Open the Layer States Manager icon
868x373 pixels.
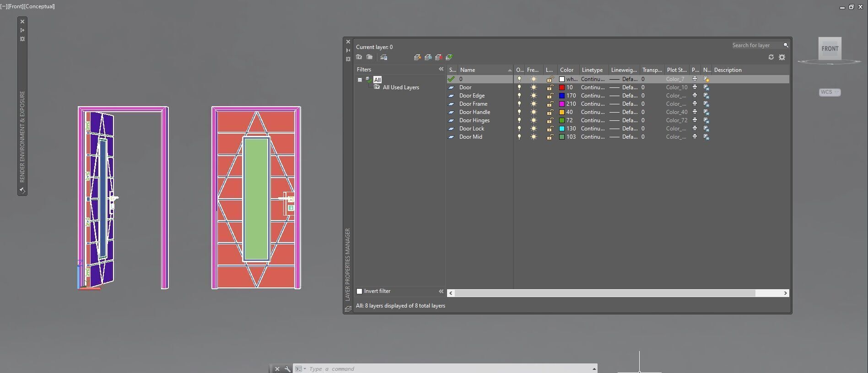point(384,57)
